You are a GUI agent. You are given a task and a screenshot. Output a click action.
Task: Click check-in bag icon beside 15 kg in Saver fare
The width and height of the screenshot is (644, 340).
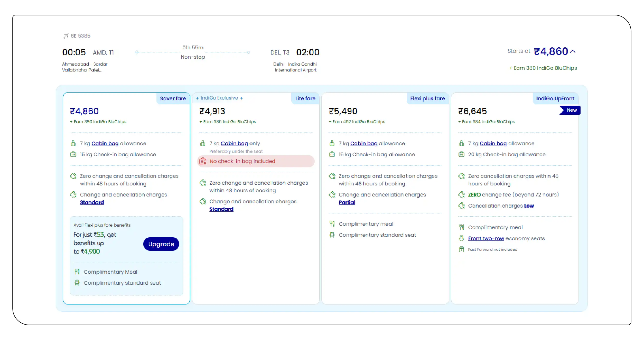73,154
